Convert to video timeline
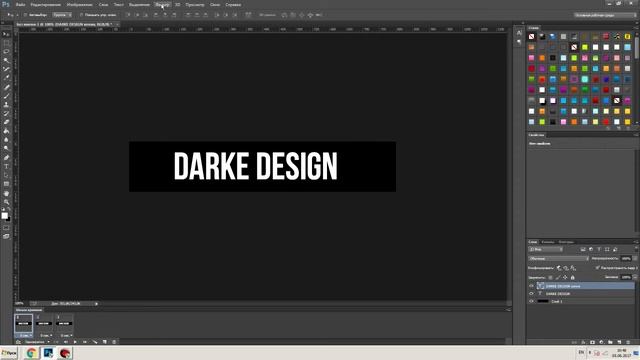 18,342
